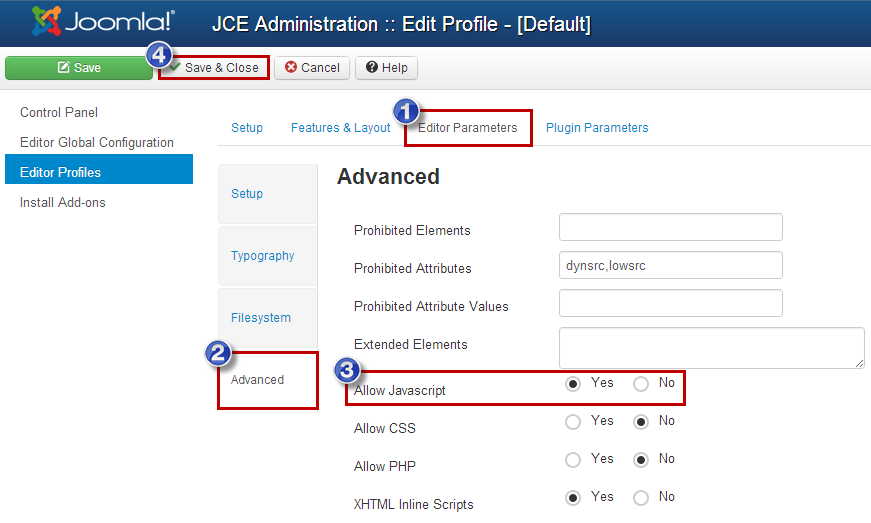Screen dimensions: 871x523
Task: Open Install Add-ons page
Action: (x=63, y=203)
